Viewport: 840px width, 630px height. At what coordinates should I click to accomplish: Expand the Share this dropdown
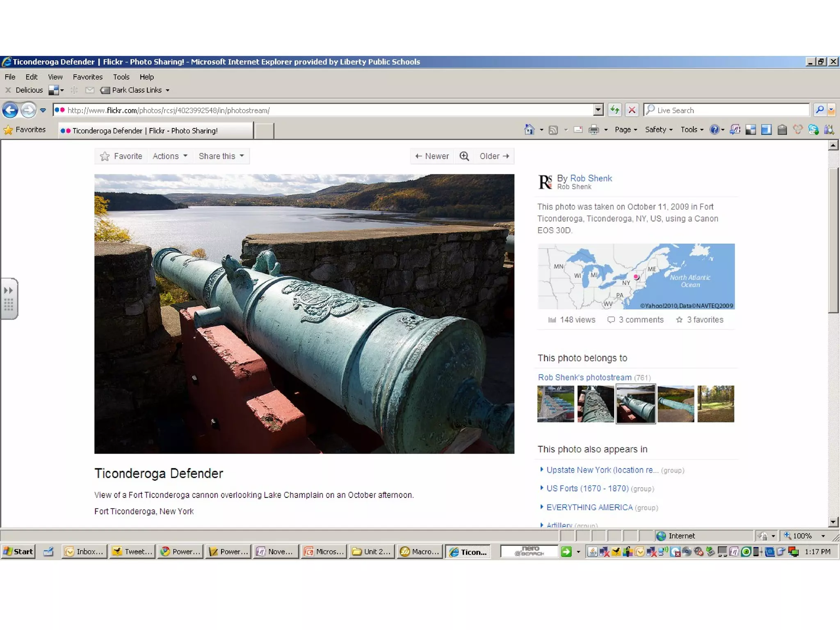point(221,156)
